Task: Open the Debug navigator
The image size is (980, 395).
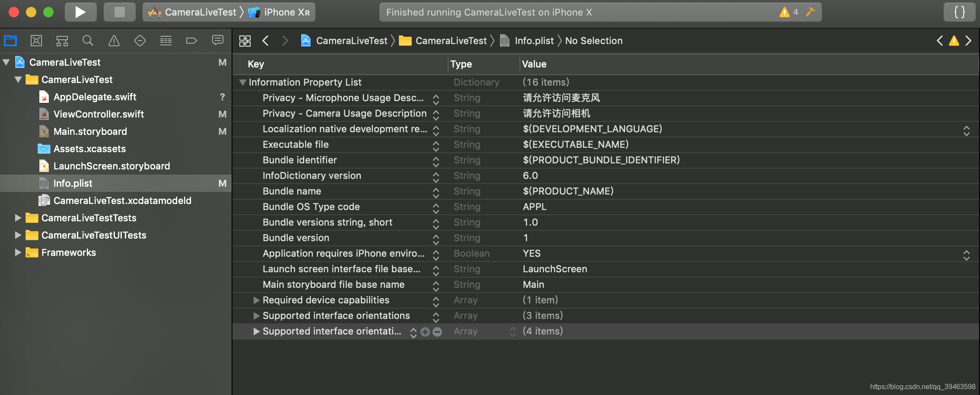Action: [x=166, y=41]
